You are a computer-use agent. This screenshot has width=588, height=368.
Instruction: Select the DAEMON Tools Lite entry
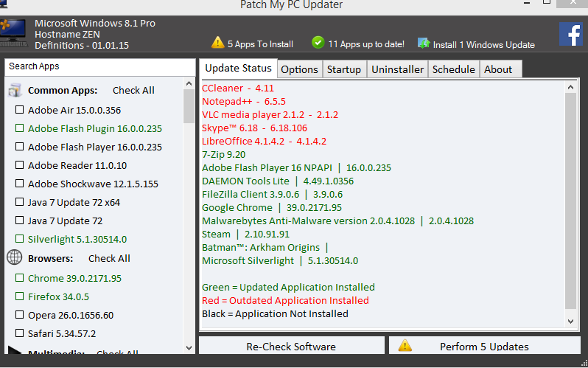click(x=278, y=181)
